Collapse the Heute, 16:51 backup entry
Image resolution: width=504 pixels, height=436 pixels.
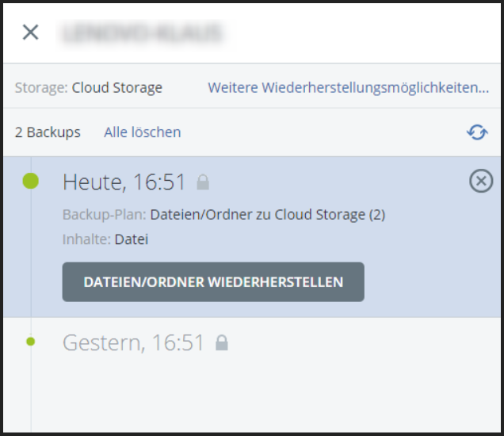point(124,182)
